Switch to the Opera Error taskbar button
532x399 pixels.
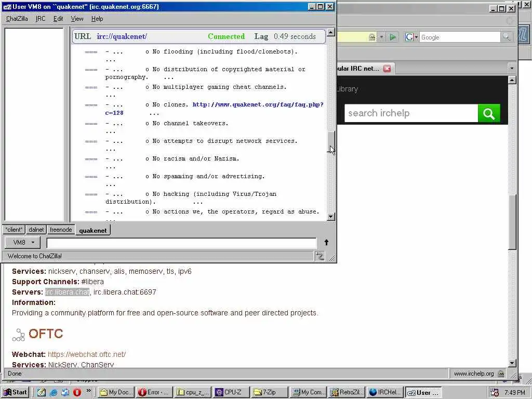(155, 392)
